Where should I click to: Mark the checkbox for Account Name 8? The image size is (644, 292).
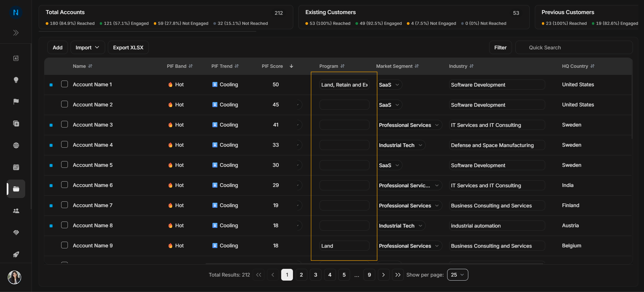pyautogui.click(x=65, y=225)
